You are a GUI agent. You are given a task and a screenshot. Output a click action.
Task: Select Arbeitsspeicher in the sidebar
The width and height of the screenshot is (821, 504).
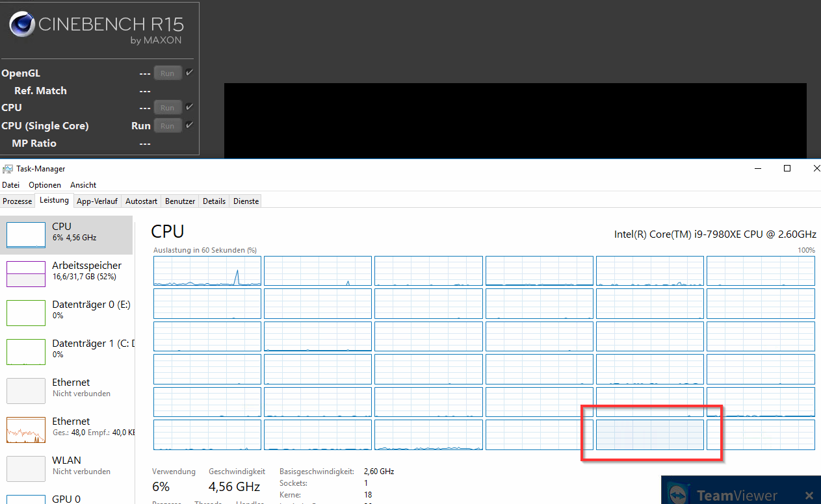67,274
